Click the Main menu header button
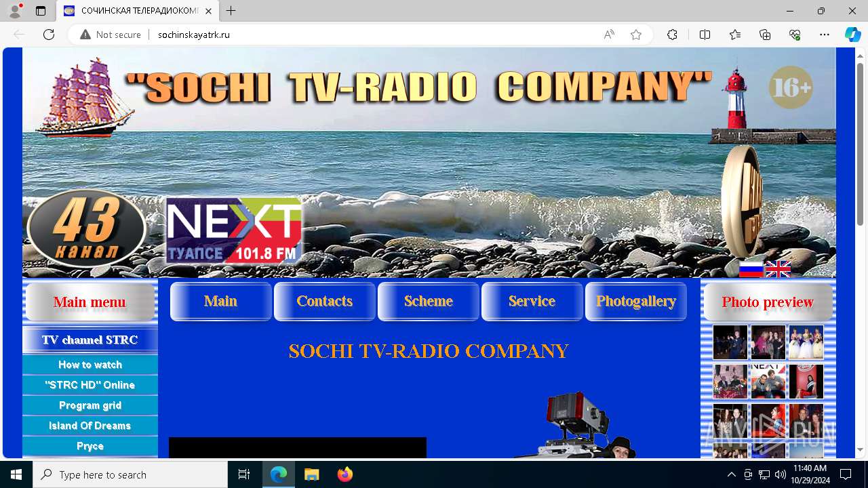 tap(90, 302)
